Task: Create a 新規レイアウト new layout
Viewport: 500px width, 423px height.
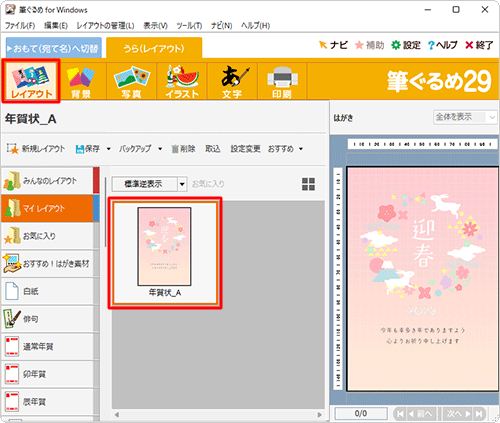Action: click(x=36, y=149)
